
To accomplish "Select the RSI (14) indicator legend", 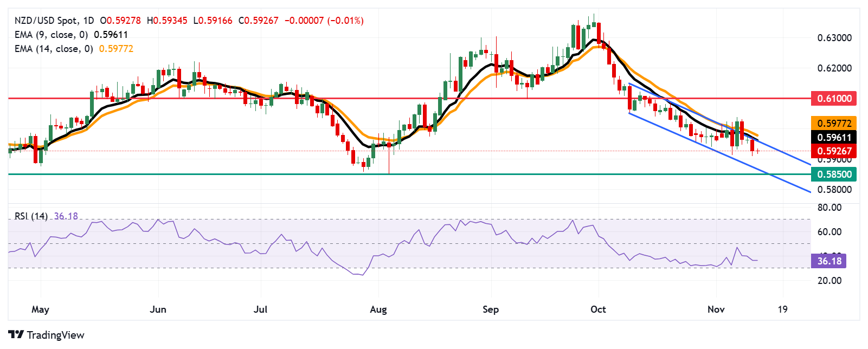I will 31,216.
